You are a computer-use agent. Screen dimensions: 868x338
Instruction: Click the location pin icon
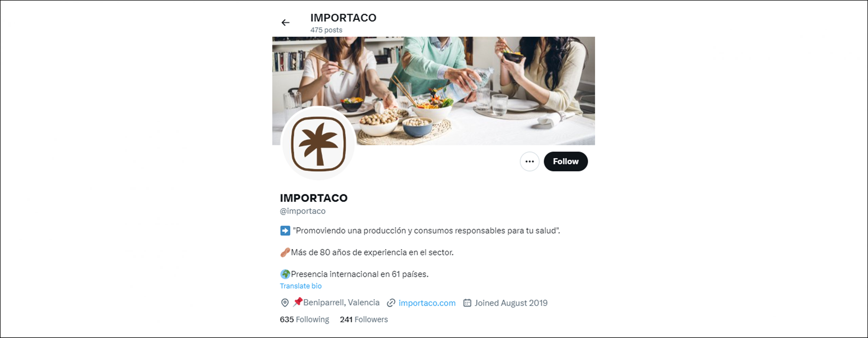285,303
